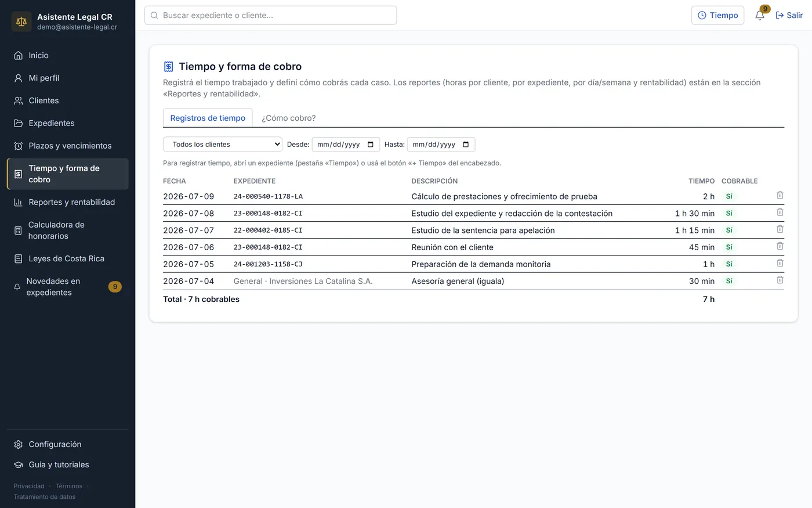Click the Configuración gear icon
This screenshot has height=508, width=812.
18,445
